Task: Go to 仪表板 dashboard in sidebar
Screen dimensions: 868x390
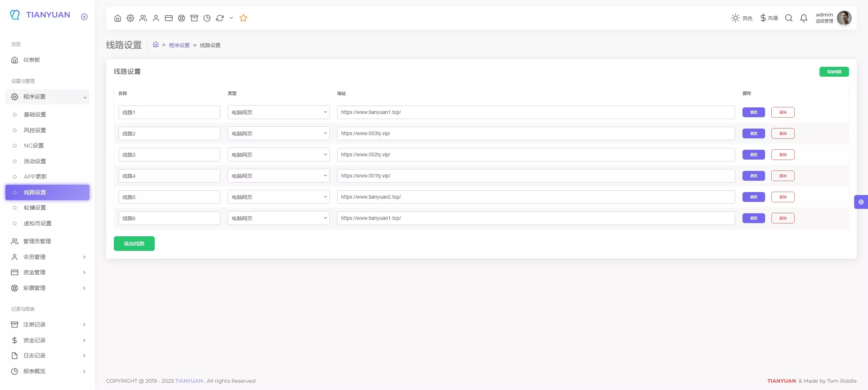Action: click(32, 60)
